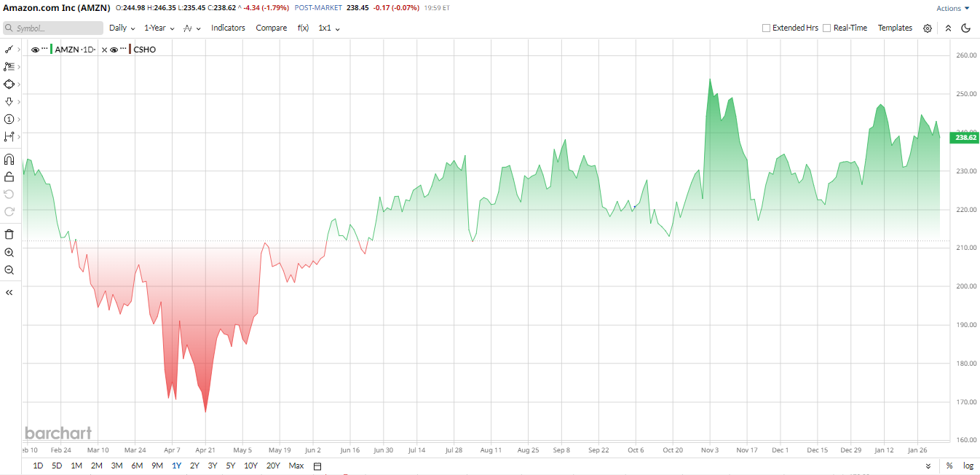Select the numbered label annotation tool
This screenshot has height=475, width=980.
pos(9,119)
